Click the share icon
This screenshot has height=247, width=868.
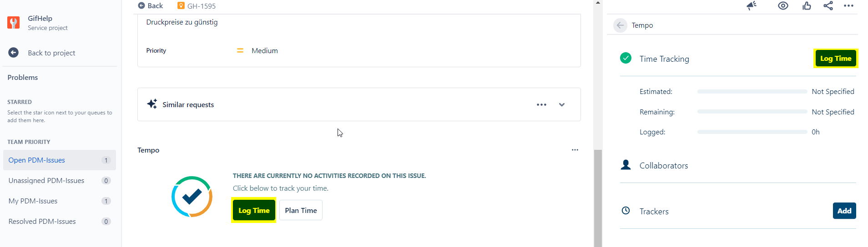828,5
